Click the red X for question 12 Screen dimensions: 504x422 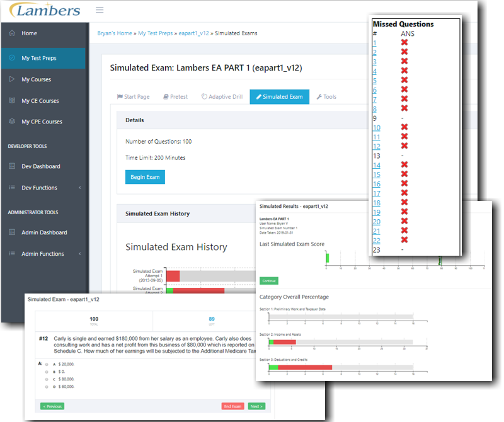[404, 145]
